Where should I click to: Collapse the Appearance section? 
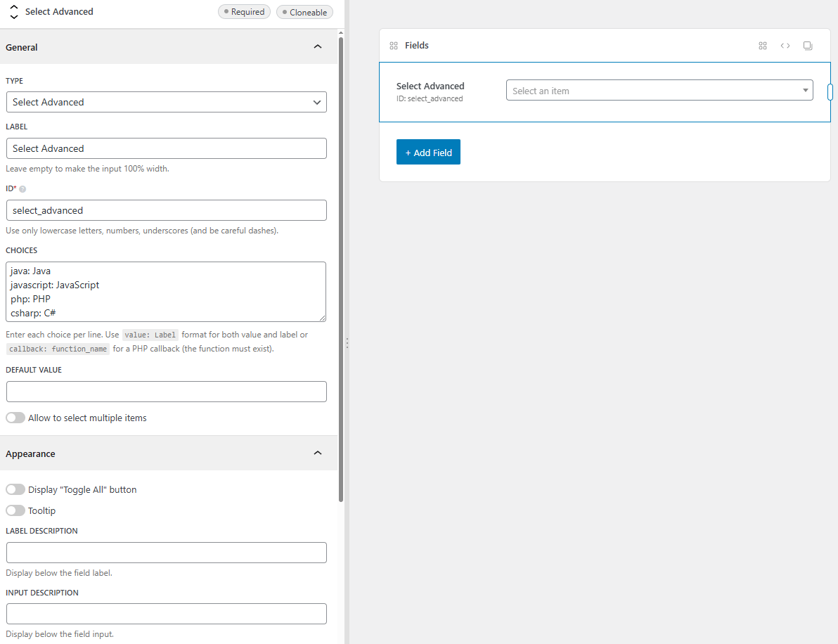click(x=317, y=453)
